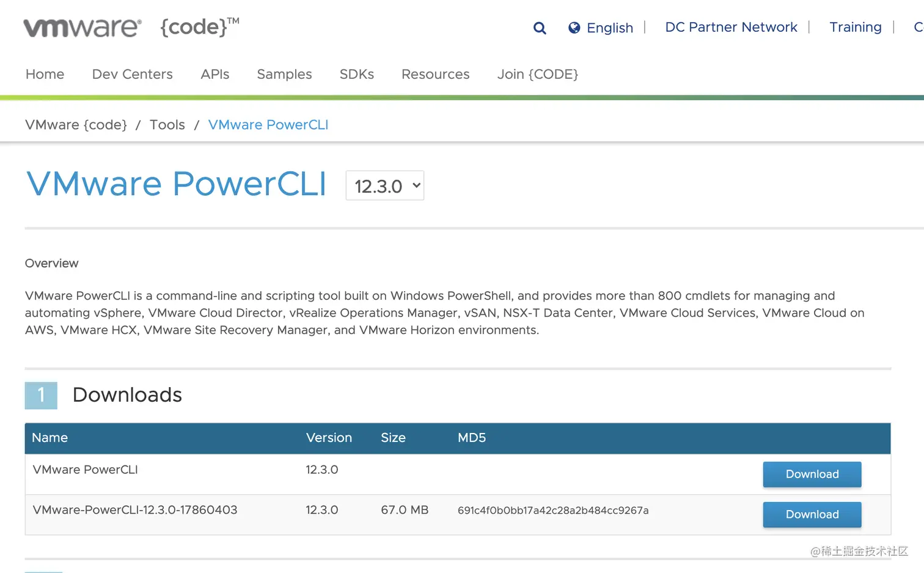Click the globe language icon
924x573 pixels.
tap(573, 28)
